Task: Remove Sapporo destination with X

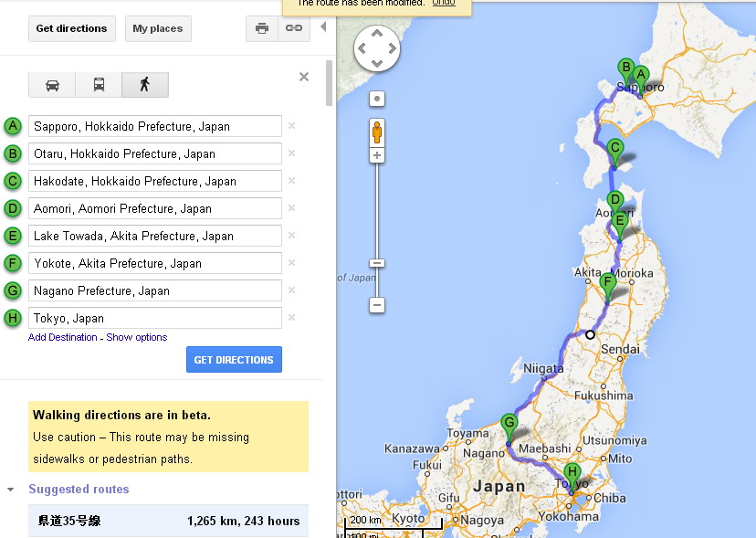Action: pos(291,126)
